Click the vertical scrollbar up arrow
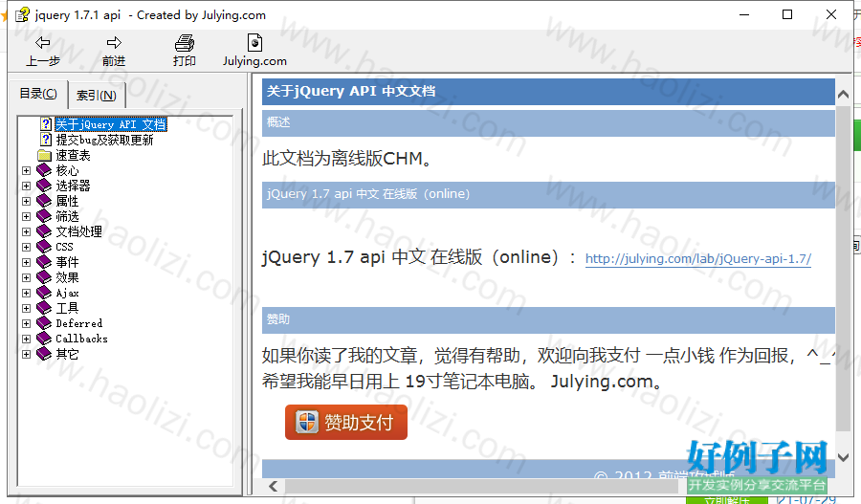The width and height of the screenshot is (861, 504). [844, 95]
